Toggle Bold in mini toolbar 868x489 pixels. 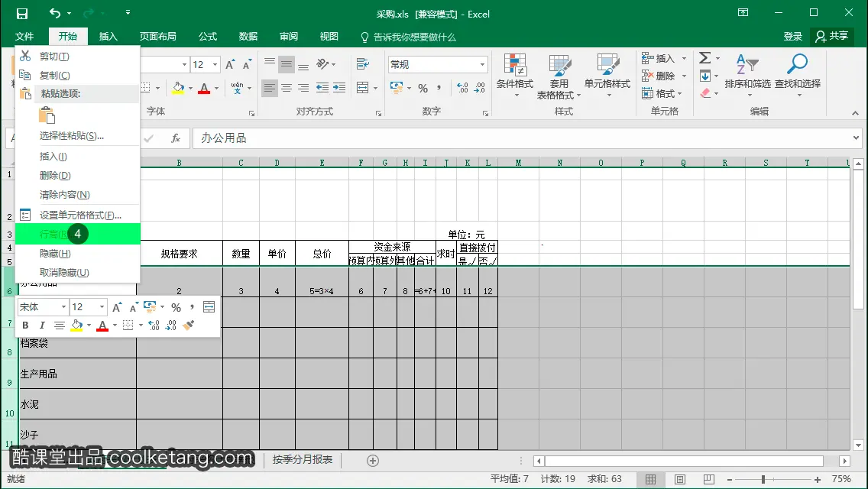25,325
